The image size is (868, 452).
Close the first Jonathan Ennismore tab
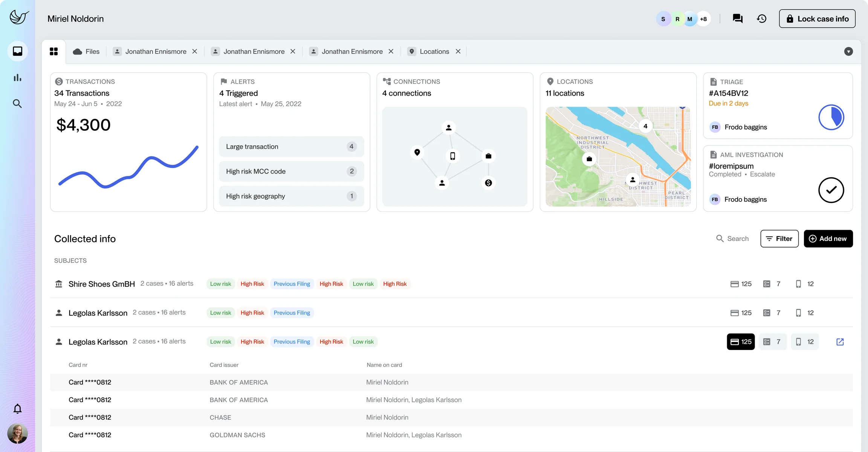click(x=195, y=52)
